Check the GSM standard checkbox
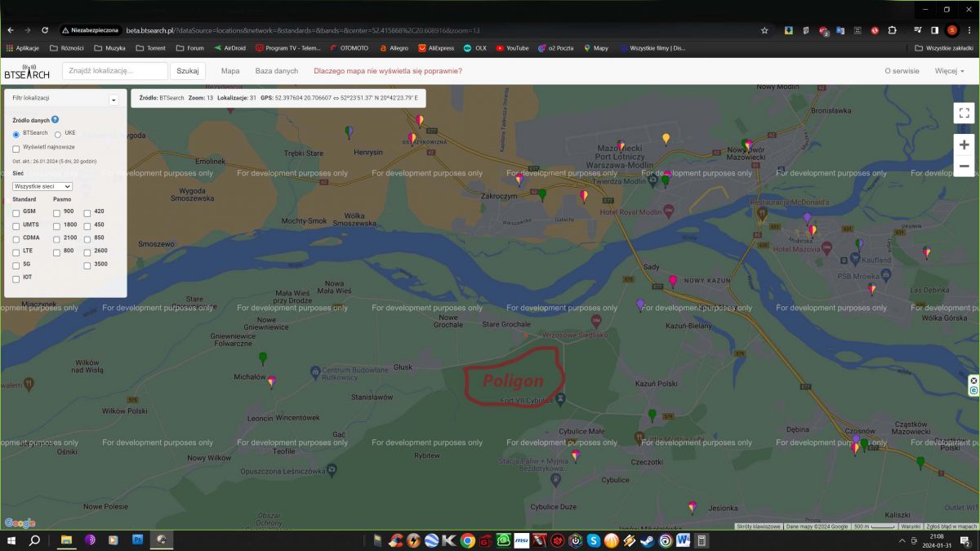980x551 pixels. point(16,213)
